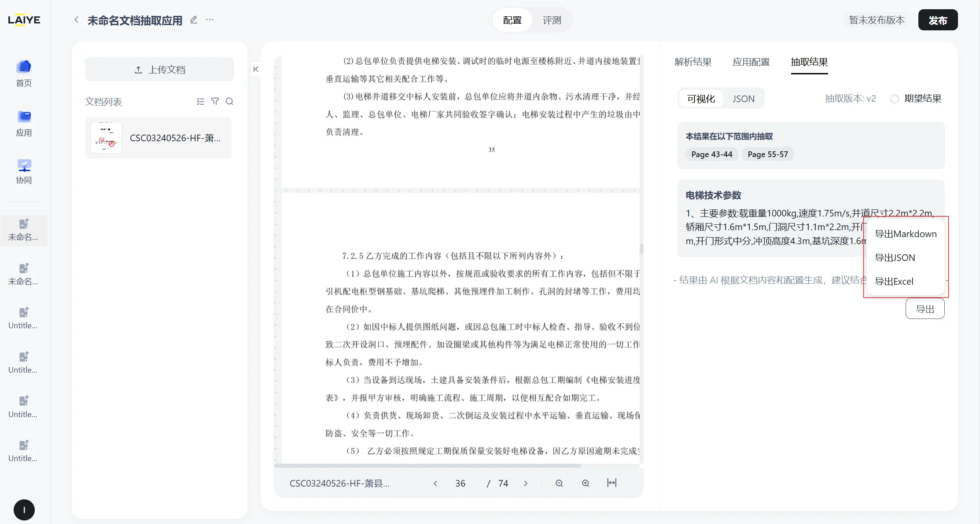Open the 首页 home sidebar icon
The image size is (980, 524).
(x=24, y=73)
